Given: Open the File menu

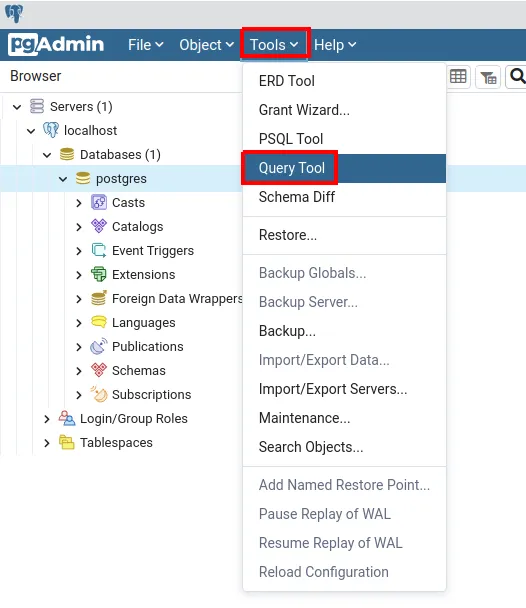Looking at the screenshot, I should click(x=146, y=45).
